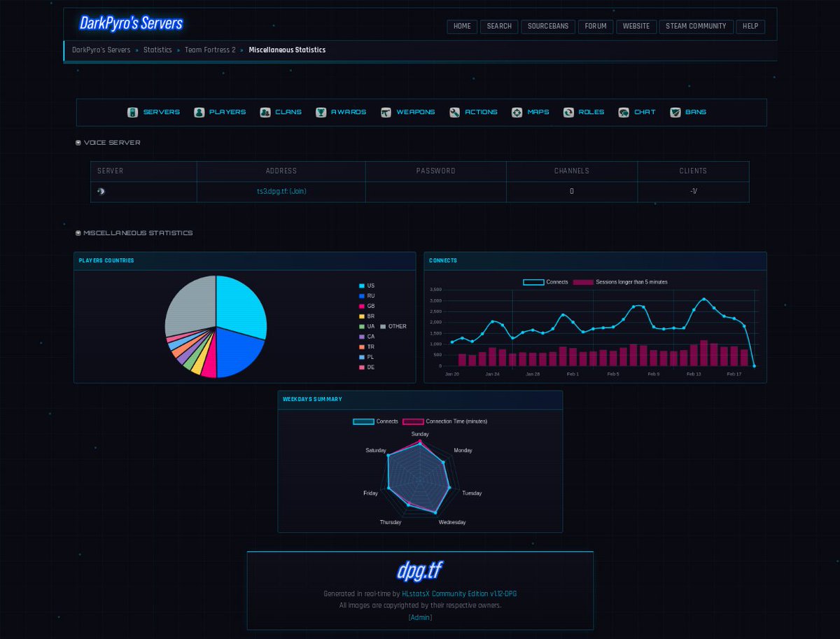The width and height of the screenshot is (840, 639).
Task: Open the Maps page link
Action: (x=538, y=112)
